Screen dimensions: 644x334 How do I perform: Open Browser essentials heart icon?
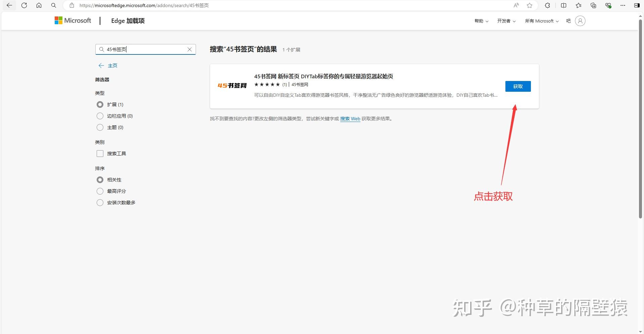(608, 5)
